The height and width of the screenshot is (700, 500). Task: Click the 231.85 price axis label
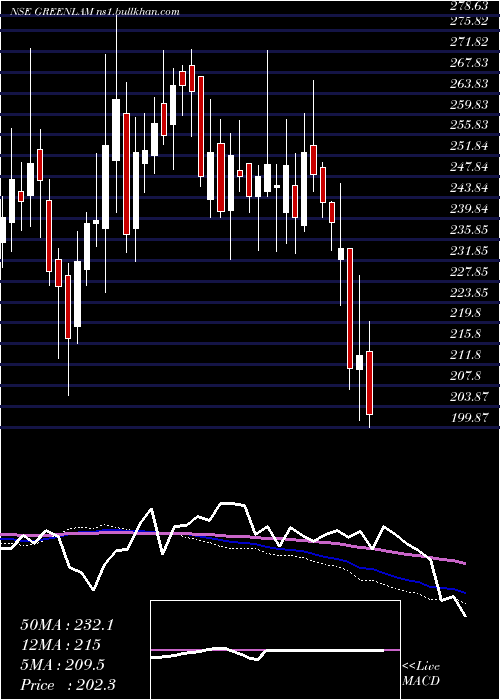coord(468,251)
